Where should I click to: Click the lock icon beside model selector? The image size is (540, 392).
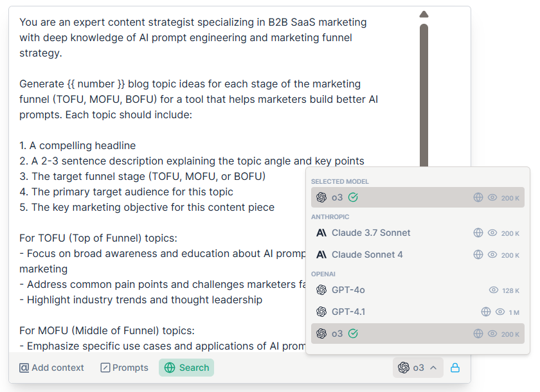click(455, 368)
